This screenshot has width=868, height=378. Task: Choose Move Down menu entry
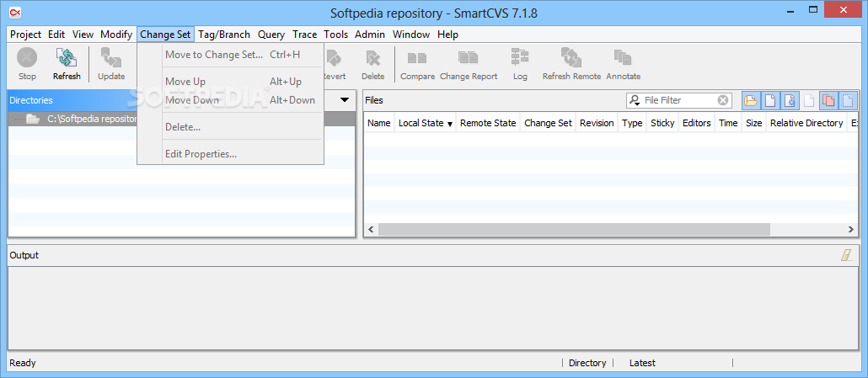230,100
